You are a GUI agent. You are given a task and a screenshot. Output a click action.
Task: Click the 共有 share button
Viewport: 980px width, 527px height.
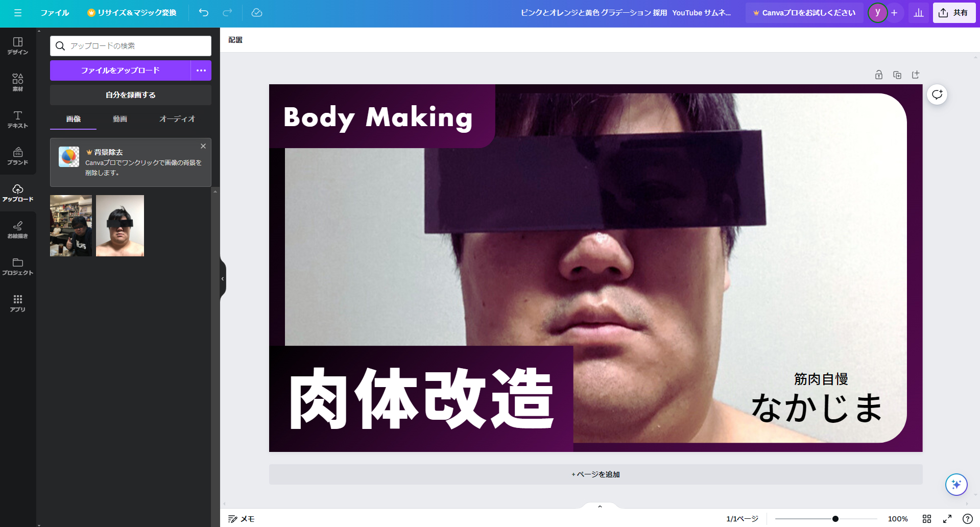(953, 13)
